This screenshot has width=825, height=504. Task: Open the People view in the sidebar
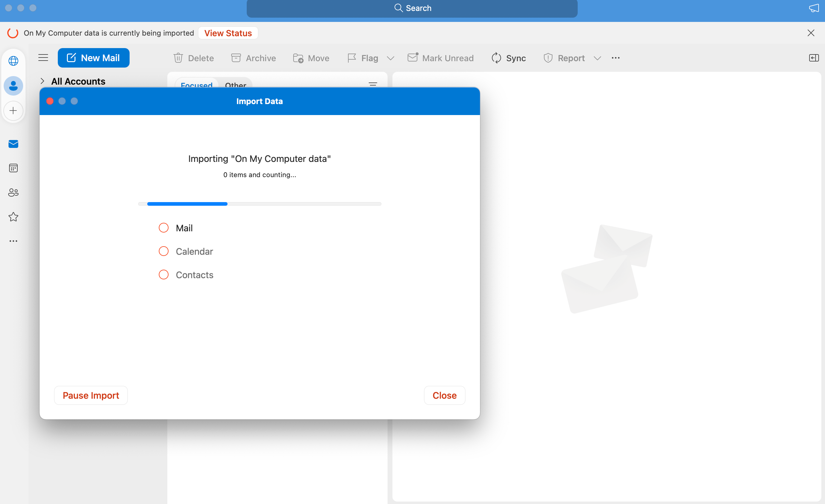pyautogui.click(x=13, y=192)
